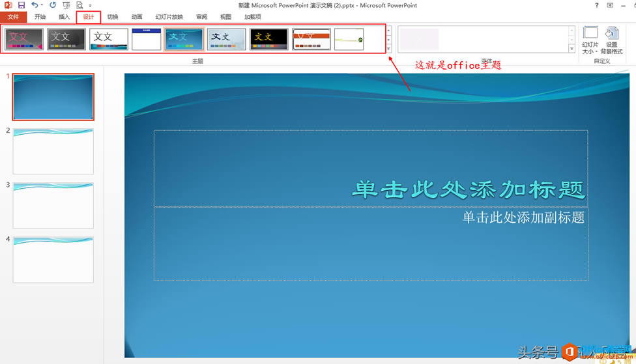Select slide 1 thumbnail in panel

(x=53, y=97)
